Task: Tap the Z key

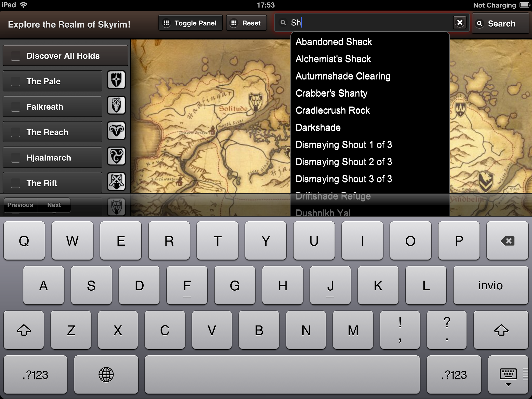Action: pos(71,330)
